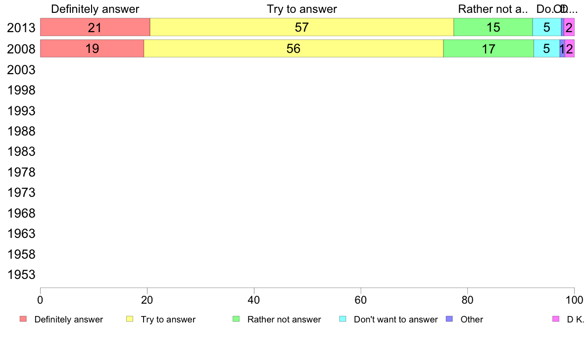Select the 2008 yellow bar segment showing 56
588x364 pixels.
click(294, 48)
